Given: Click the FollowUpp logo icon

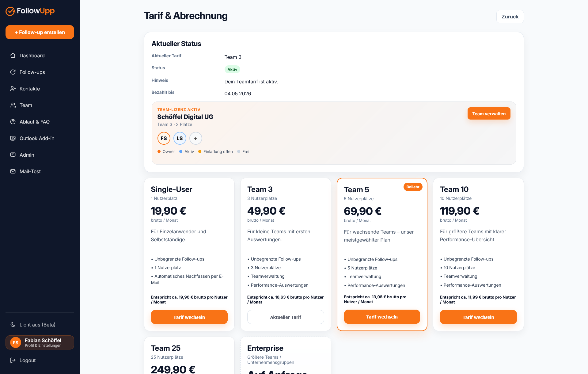Looking at the screenshot, I should point(10,11).
